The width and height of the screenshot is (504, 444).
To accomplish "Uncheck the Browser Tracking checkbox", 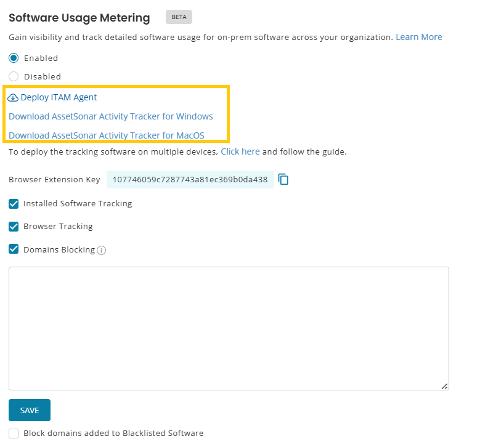I will click(14, 226).
